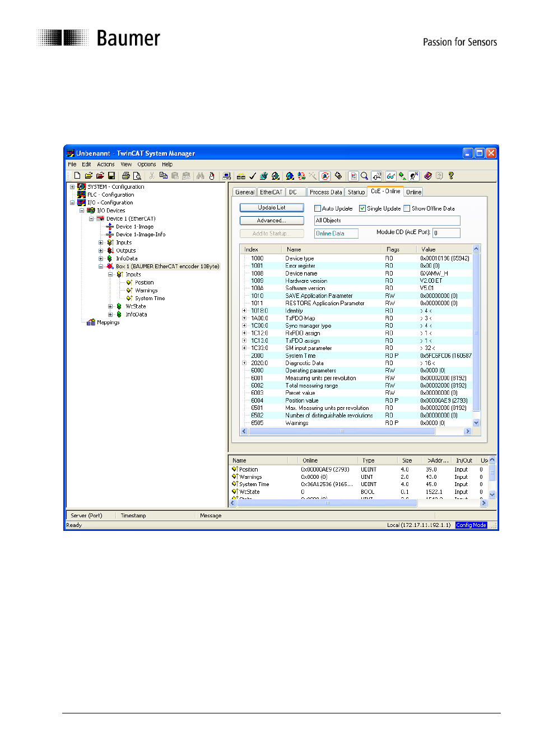Viewport: 535px width, 756px height.
Task: Click the Find binoculars toolbar icon
Action: [x=200, y=176]
